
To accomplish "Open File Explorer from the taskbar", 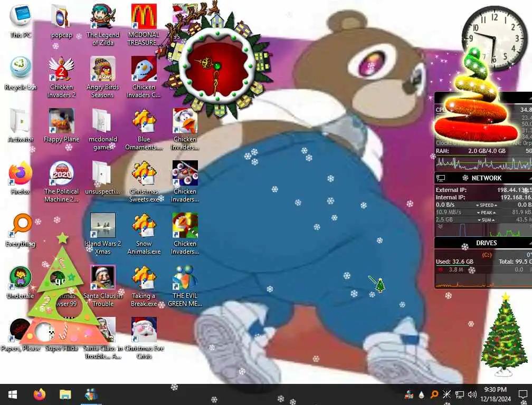I will tap(65, 394).
